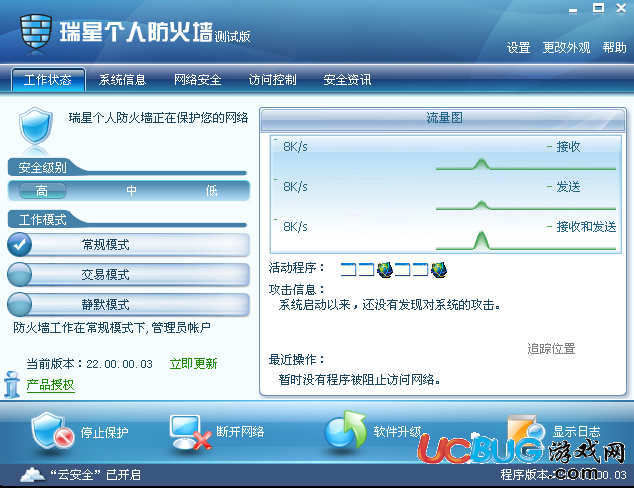This screenshot has width=634, height=488.
Task: Open the 帮助 menu
Action: (615, 48)
